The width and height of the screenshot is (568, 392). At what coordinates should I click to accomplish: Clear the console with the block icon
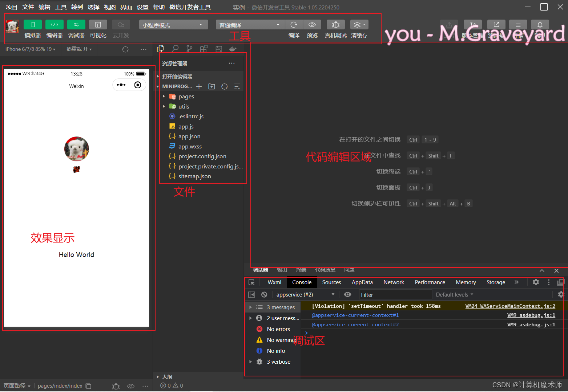[264, 294]
